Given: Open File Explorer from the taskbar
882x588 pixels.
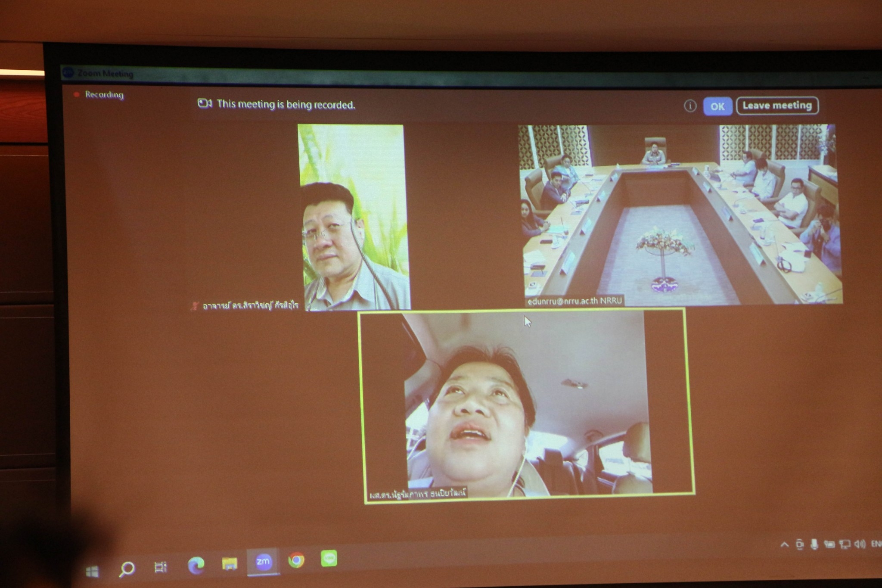Looking at the screenshot, I should tap(230, 563).
